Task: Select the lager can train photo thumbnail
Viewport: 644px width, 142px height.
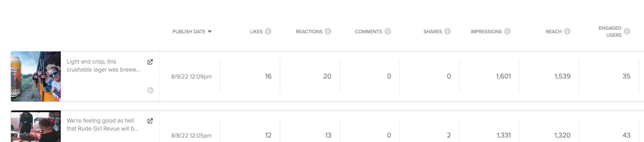Action: click(x=36, y=76)
